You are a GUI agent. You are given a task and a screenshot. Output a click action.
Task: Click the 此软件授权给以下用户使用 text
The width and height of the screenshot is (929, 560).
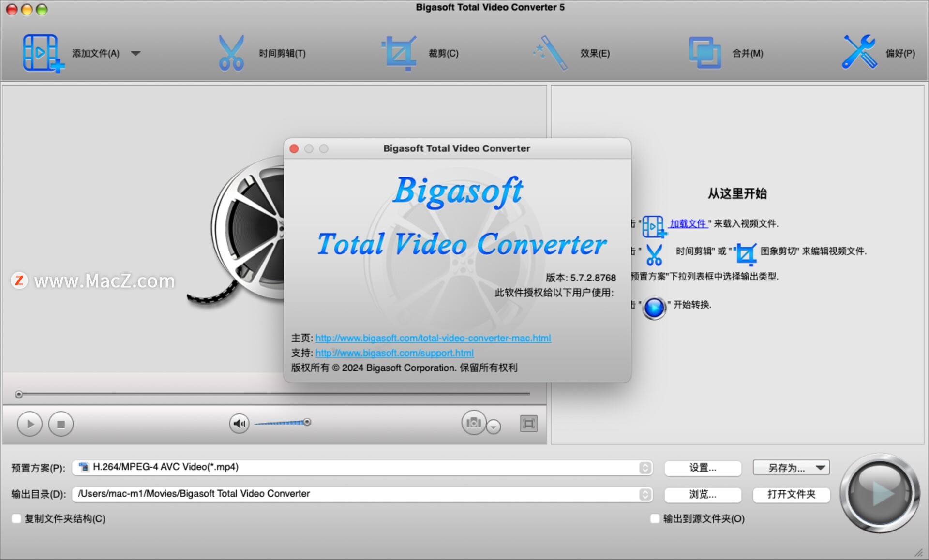pos(554,293)
